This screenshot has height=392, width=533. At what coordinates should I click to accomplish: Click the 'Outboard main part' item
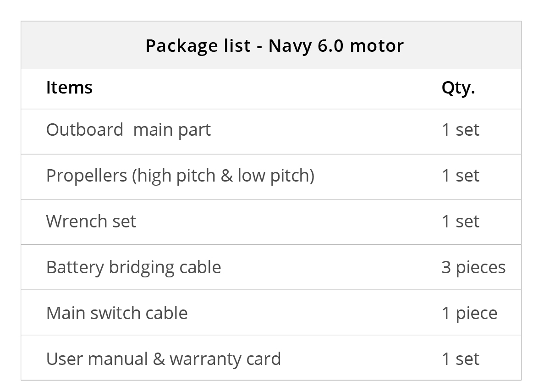click(128, 130)
